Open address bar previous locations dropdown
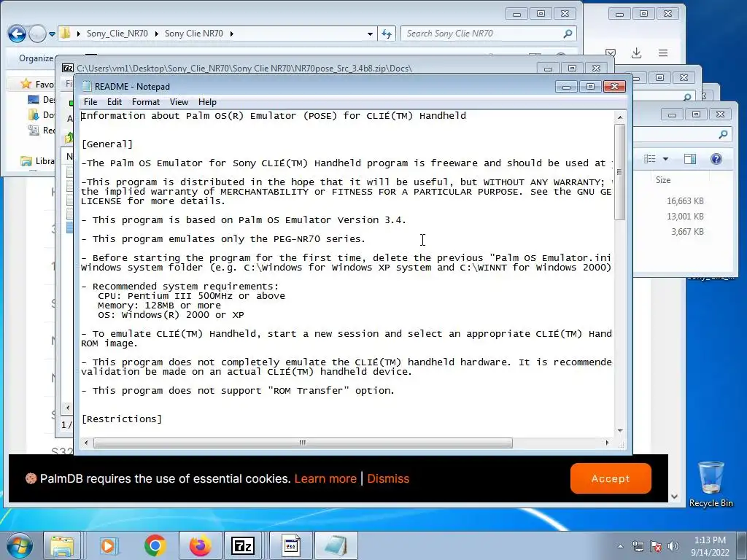 tap(370, 34)
